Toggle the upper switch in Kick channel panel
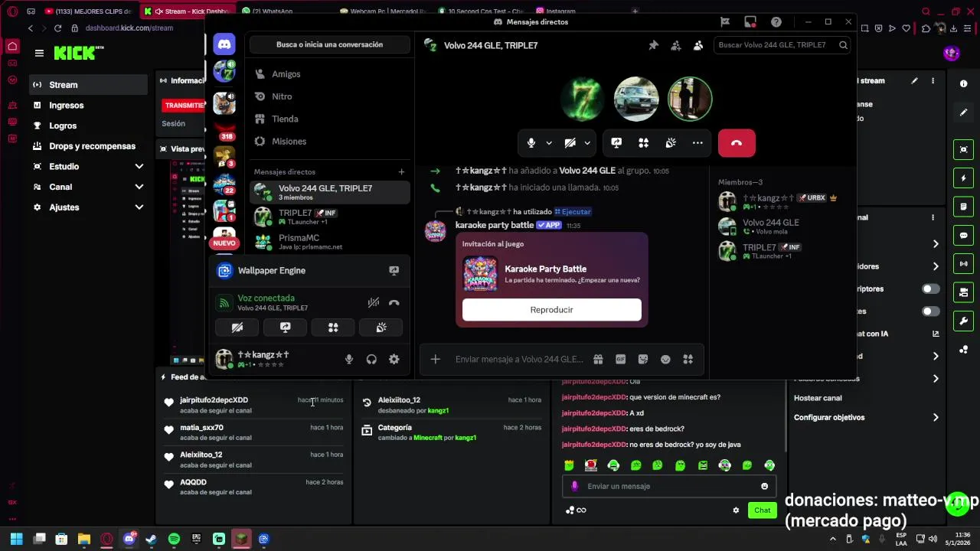The height and width of the screenshot is (551, 980). coord(930,289)
